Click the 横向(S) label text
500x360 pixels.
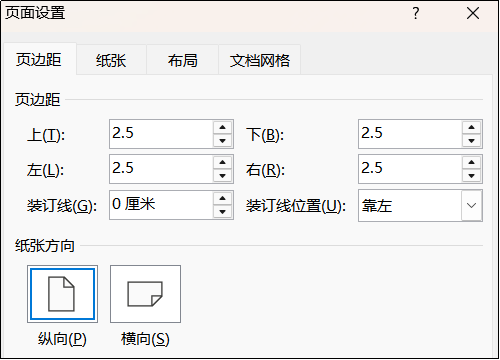point(145,339)
